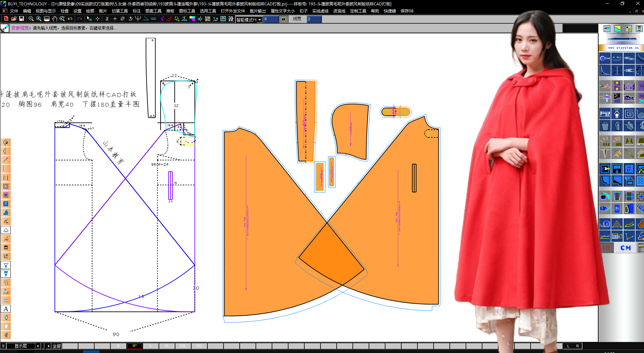Click the spiral square icon in right panel
This screenshot has width=644, height=353.
coord(629,114)
